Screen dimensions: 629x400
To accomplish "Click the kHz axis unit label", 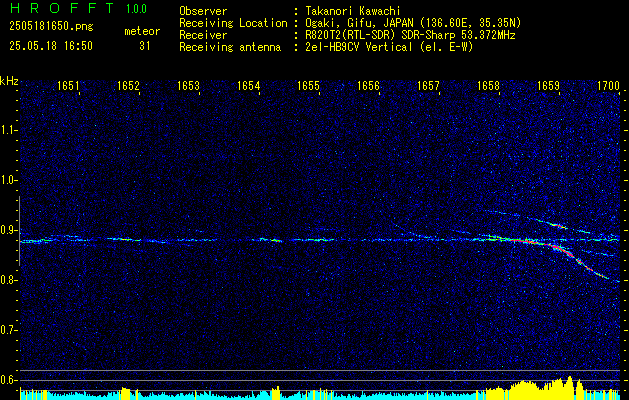I will pos(9,81).
